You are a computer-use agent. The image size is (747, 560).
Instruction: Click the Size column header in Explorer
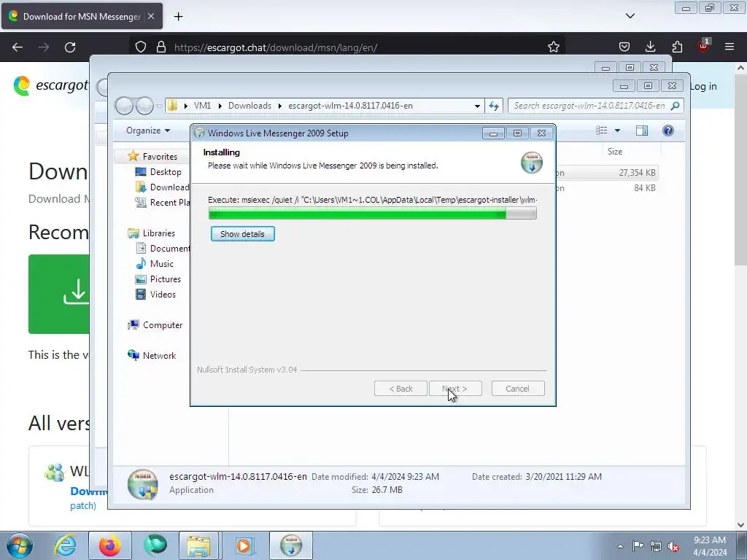614,152
